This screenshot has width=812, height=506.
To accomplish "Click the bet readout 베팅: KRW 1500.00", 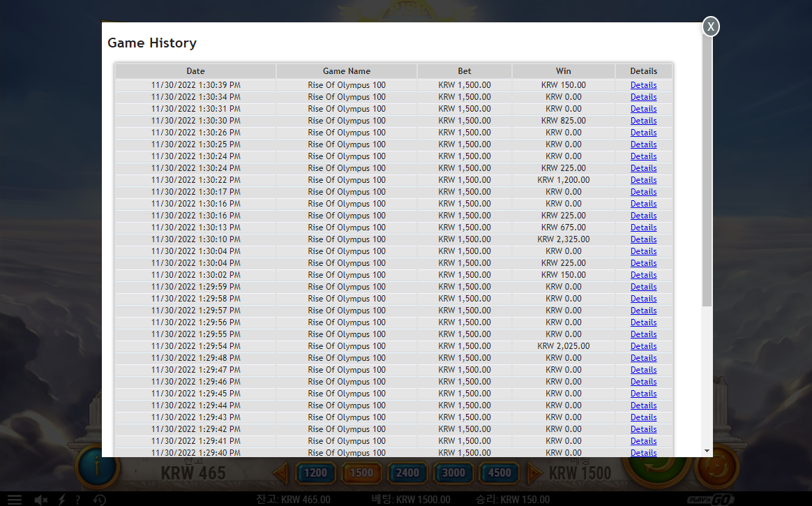I will click(x=411, y=500).
